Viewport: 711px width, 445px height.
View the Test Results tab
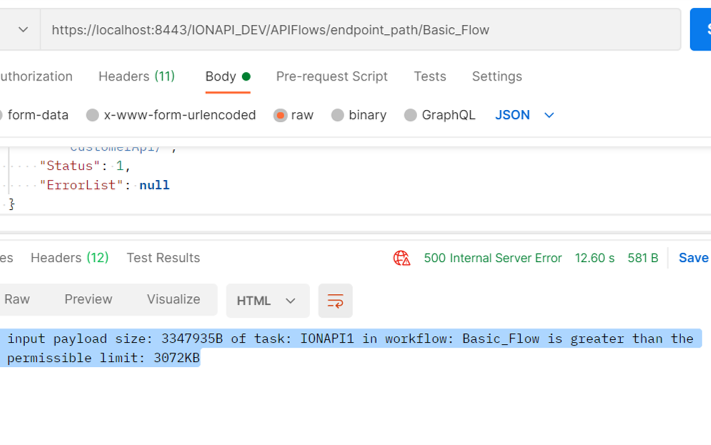click(163, 258)
